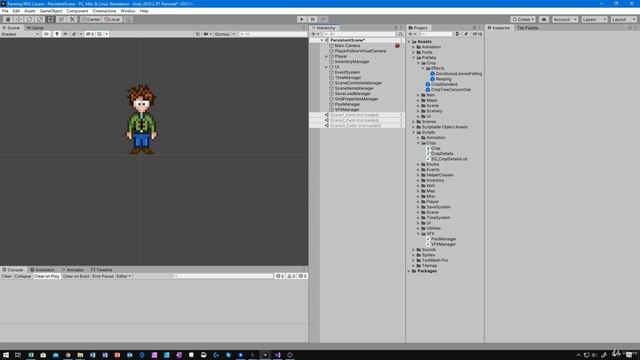Expand the Scriptable Object Assets folder arrow
Image resolution: width=640 pixels, height=360 pixels.
point(413,127)
